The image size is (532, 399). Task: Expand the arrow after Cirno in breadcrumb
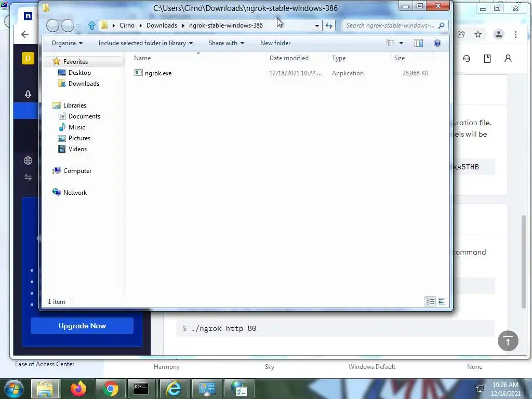pyautogui.click(x=140, y=25)
